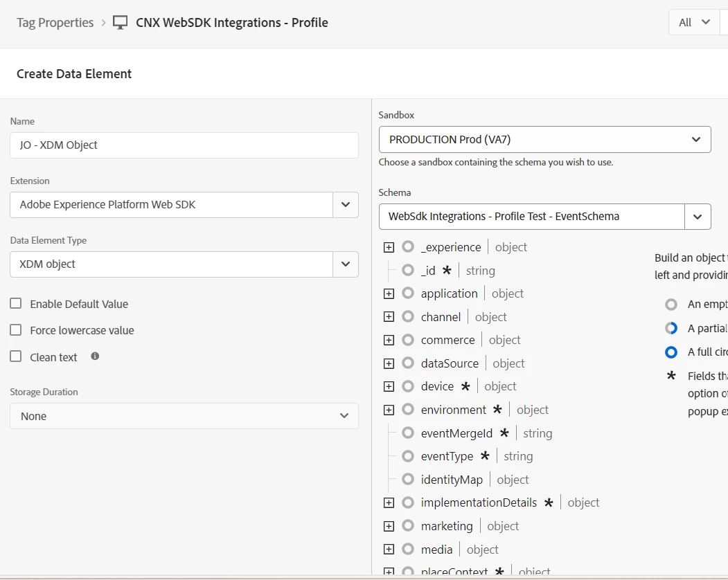This screenshot has width=728, height=580.
Task: Click the info icon beside Clean text
Action: coord(95,356)
